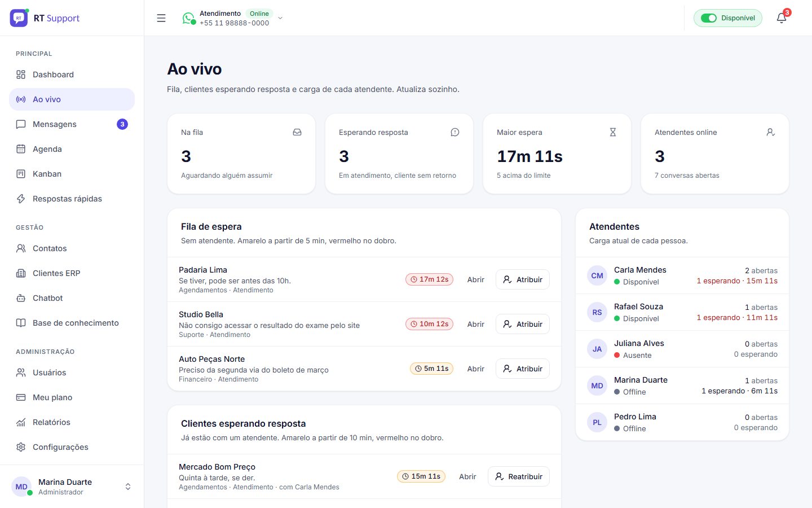Open the Mensagens menu item
812x508 pixels.
(72, 124)
